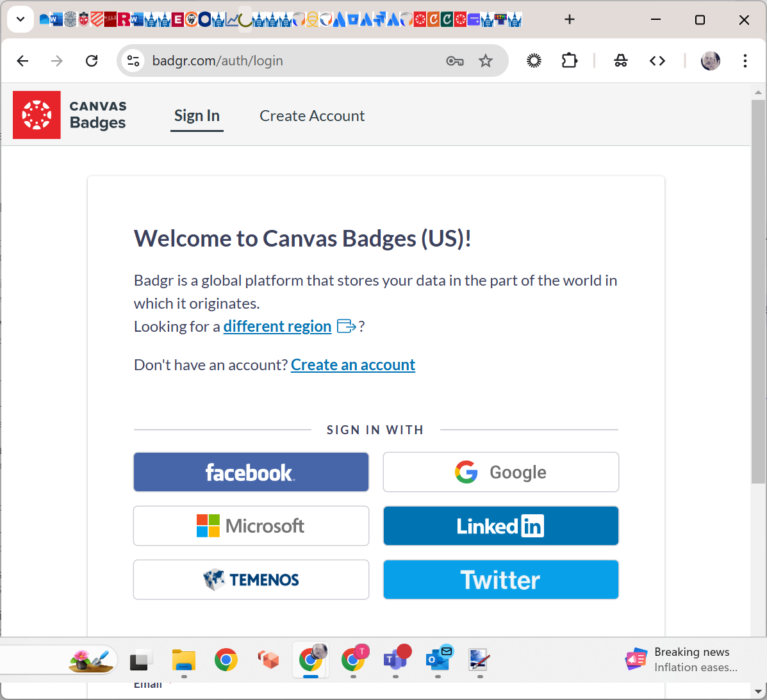Bookmark this page with the star

point(485,61)
